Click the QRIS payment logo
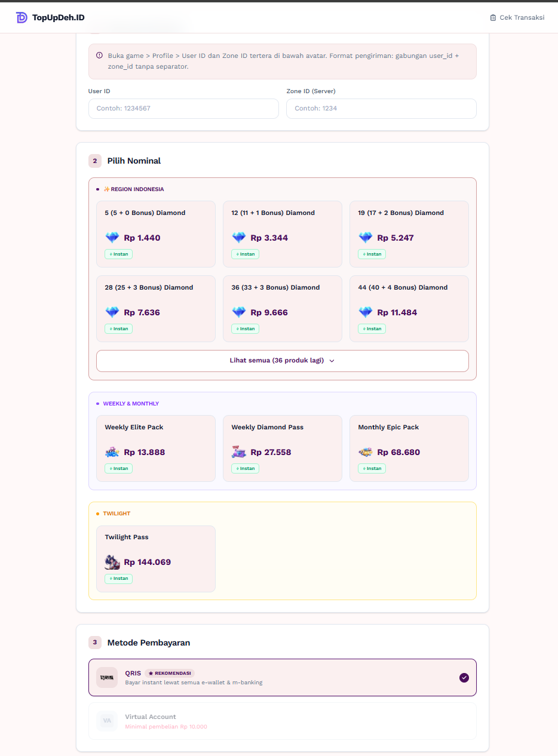558x756 pixels. point(107,678)
